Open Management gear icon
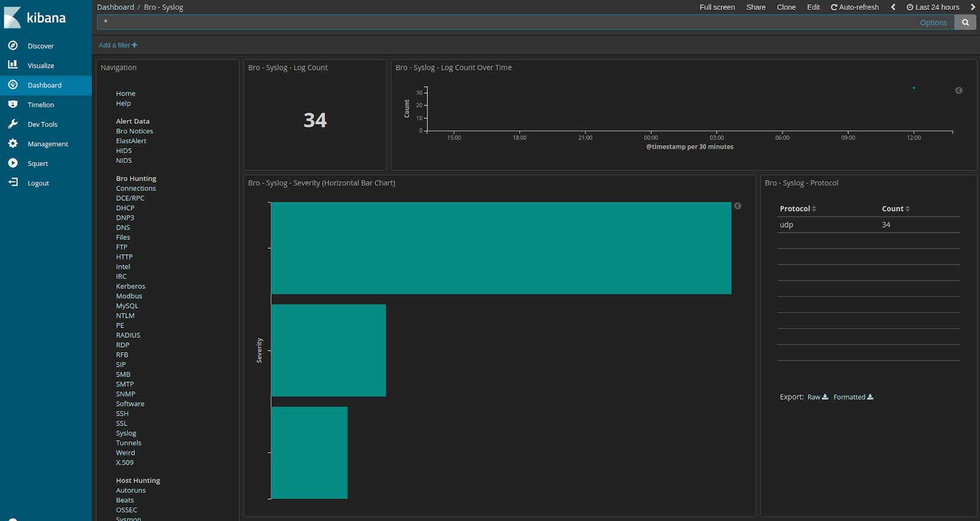 click(x=13, y=143)
